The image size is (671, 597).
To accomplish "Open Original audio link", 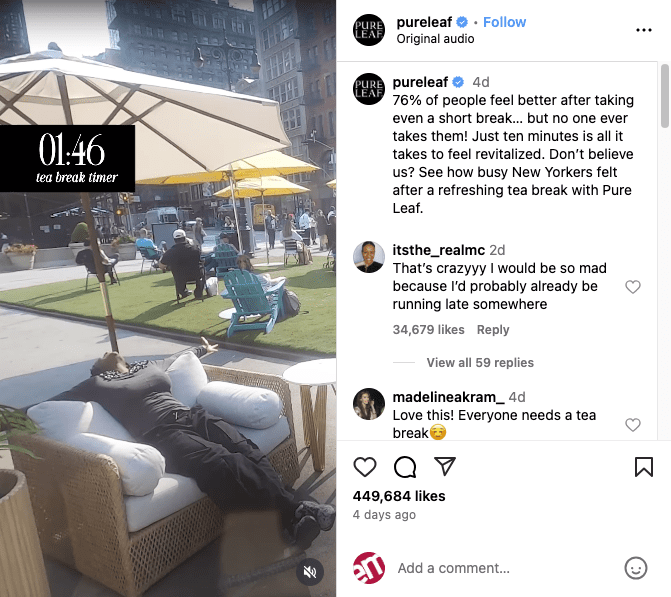I will click(x=435, y=39).
